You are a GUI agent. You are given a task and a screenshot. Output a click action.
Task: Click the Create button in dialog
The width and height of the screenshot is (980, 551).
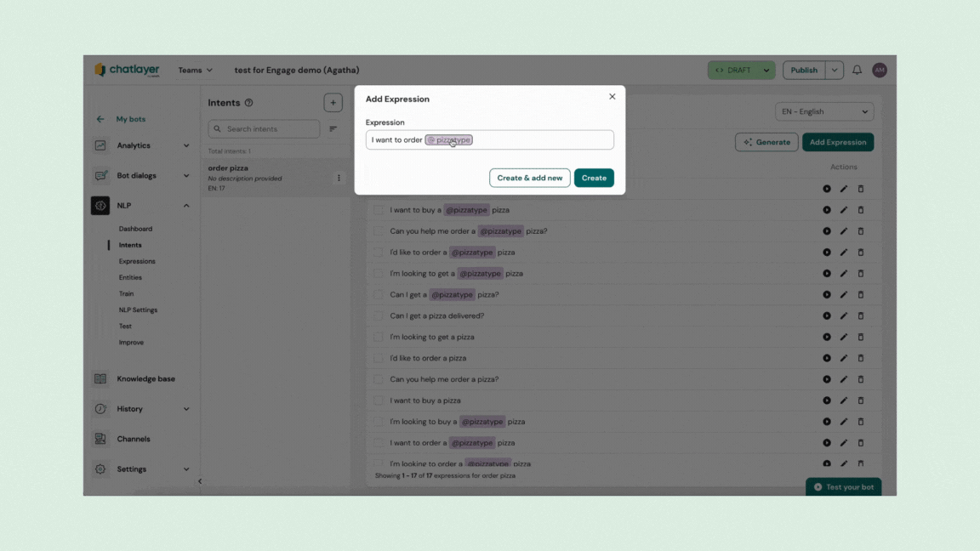coord(594,178)
